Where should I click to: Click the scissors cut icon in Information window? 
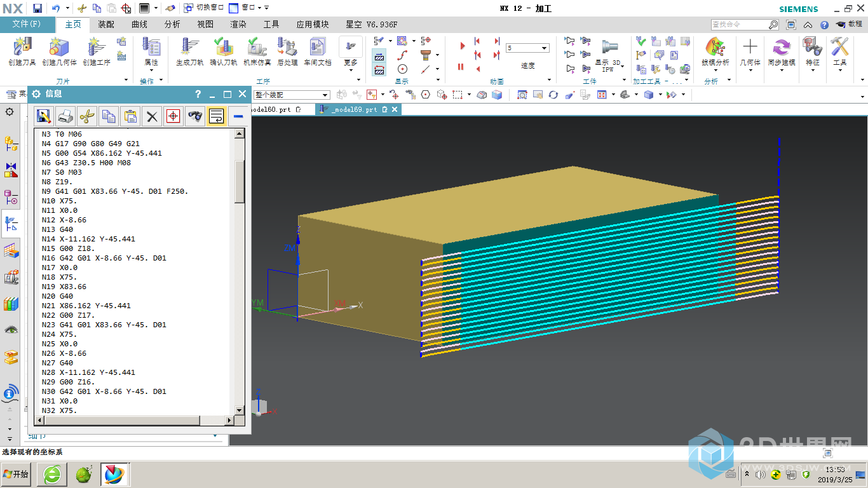click(87, 116)
